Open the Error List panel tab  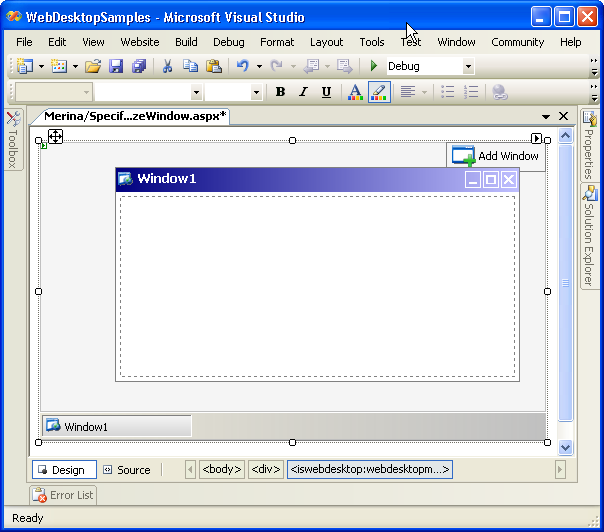click(x=63, y=495)
